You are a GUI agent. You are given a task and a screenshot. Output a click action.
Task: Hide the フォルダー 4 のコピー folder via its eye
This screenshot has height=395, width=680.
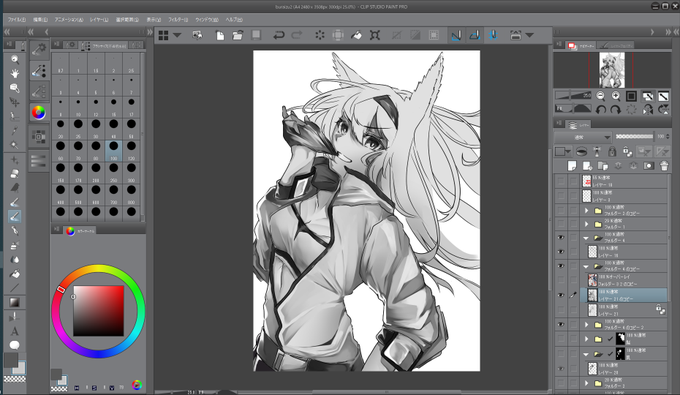pyautogui.click(x=561, y=266)
